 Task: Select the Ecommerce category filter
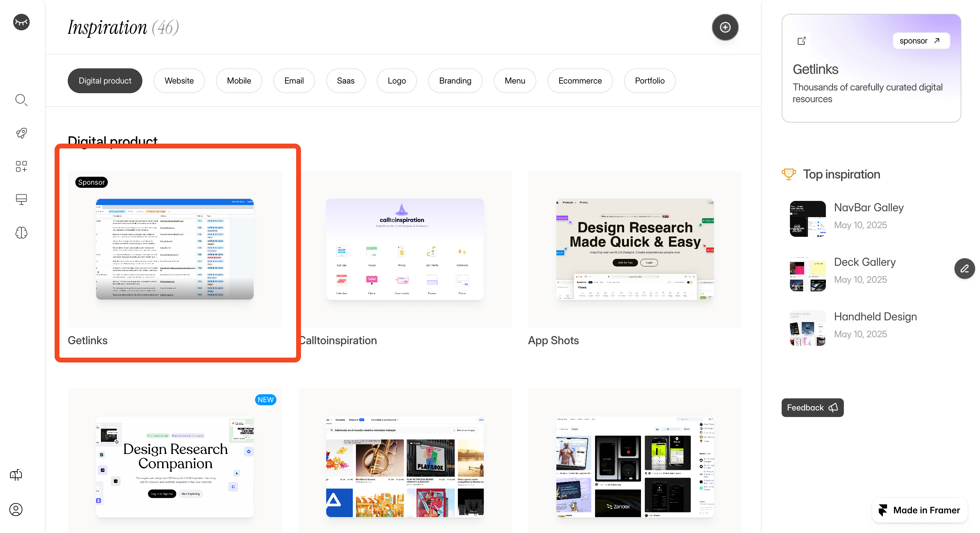(x=579, y=80)
